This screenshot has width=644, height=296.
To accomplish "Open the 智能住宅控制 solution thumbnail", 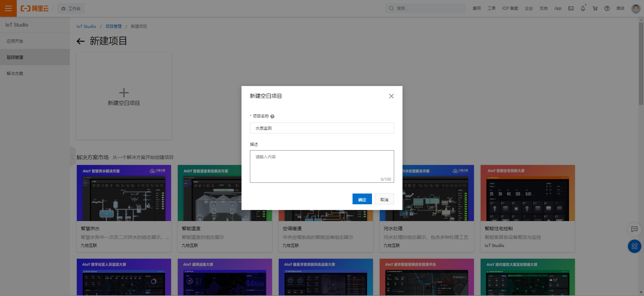I will pyautogui.click(x=528, y=193).
